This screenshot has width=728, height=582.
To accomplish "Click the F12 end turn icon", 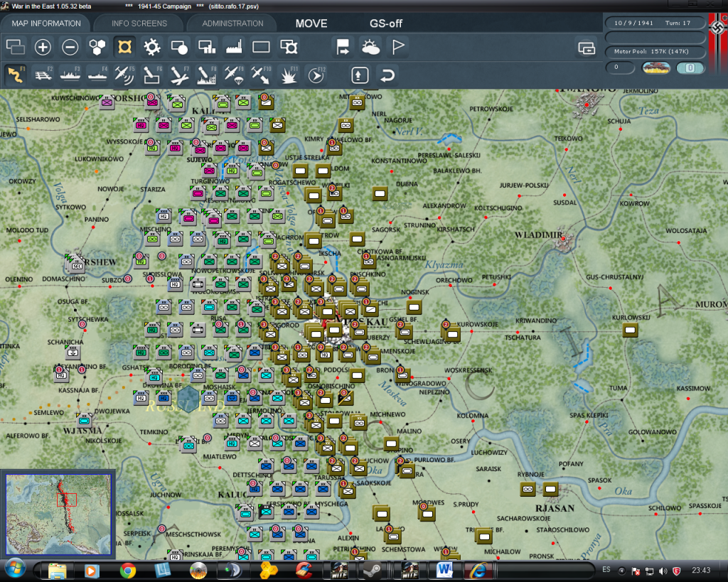I will [x=316, y=75].
